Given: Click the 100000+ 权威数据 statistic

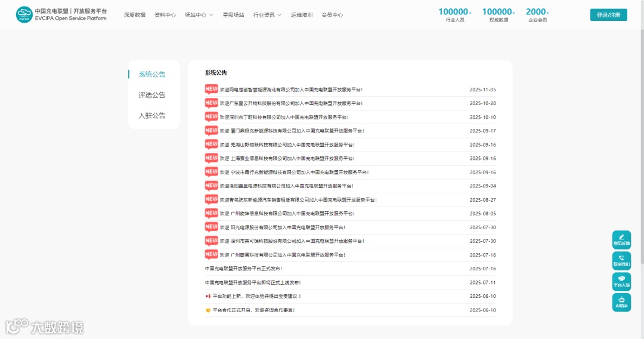Looking at the screenshot, I should point(499,15).
